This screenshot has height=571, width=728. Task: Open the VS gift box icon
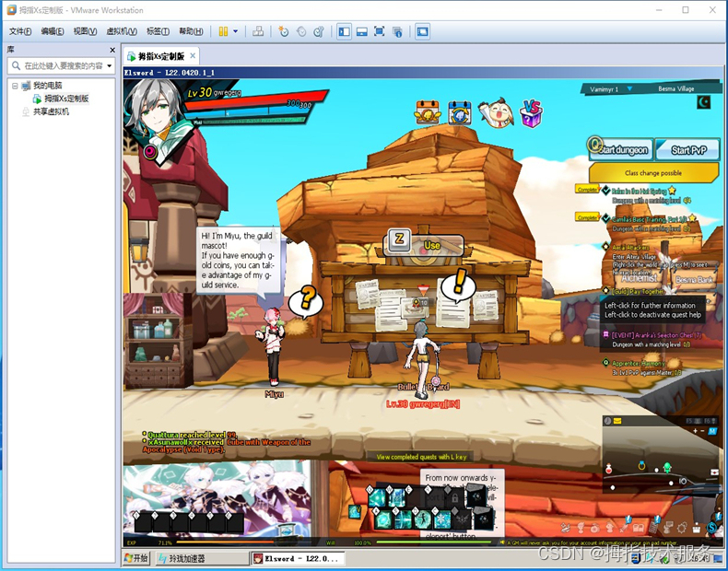(531, 113)
